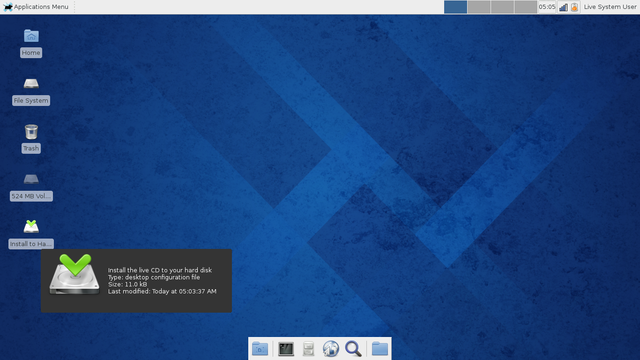640x360 pixels.
Task: Switch to the third workspace
Action: (502, 7)
